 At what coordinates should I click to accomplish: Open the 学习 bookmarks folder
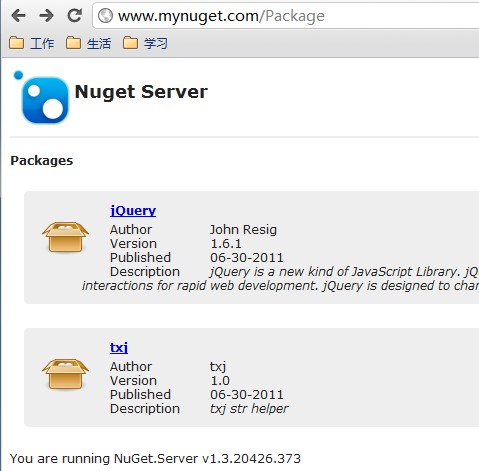click(145, 43)
